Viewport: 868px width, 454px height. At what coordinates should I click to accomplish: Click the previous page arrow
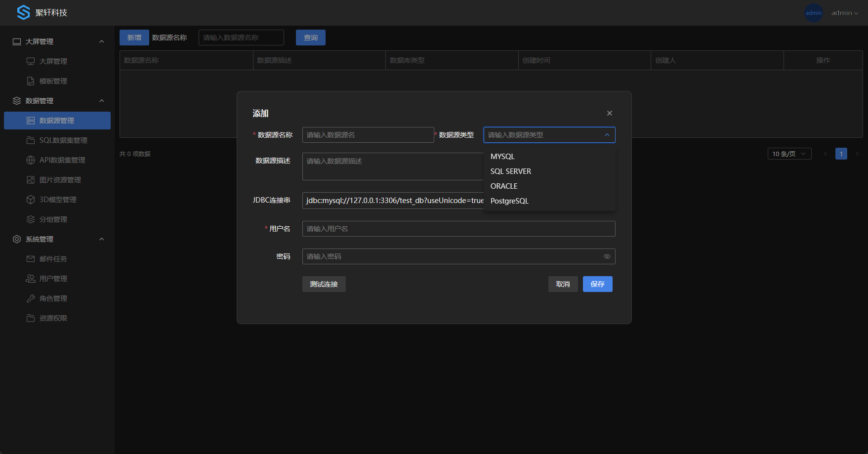point(825,154)
